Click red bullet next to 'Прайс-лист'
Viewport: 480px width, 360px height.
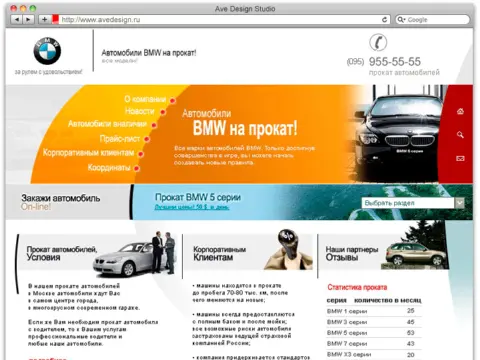(147, 139)
